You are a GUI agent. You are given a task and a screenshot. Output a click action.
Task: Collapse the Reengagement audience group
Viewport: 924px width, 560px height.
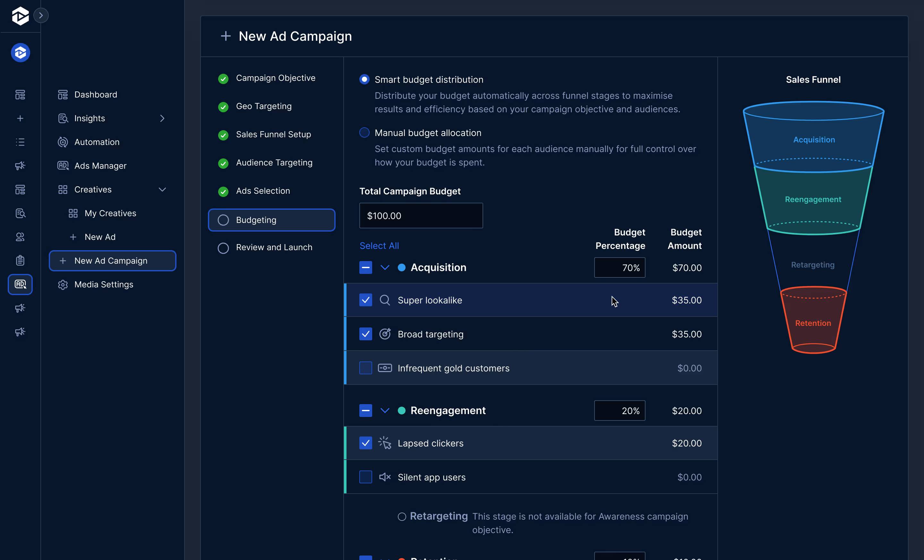385,411
